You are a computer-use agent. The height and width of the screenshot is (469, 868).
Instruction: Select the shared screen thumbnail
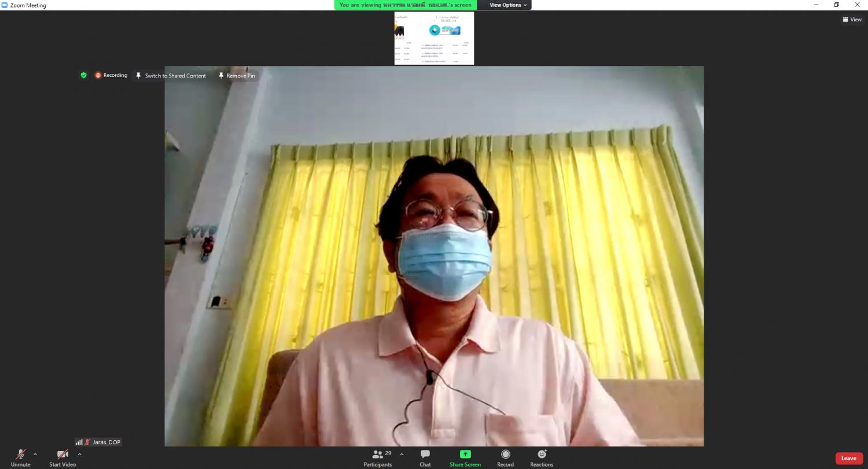[x=434, y=38]
